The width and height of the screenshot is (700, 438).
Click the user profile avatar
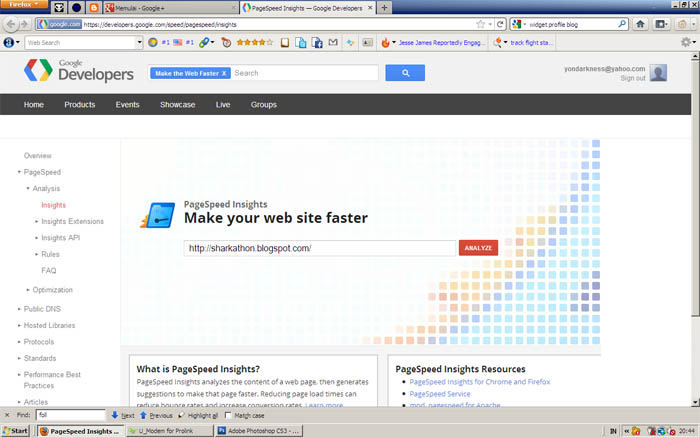[x=658, y=73]
